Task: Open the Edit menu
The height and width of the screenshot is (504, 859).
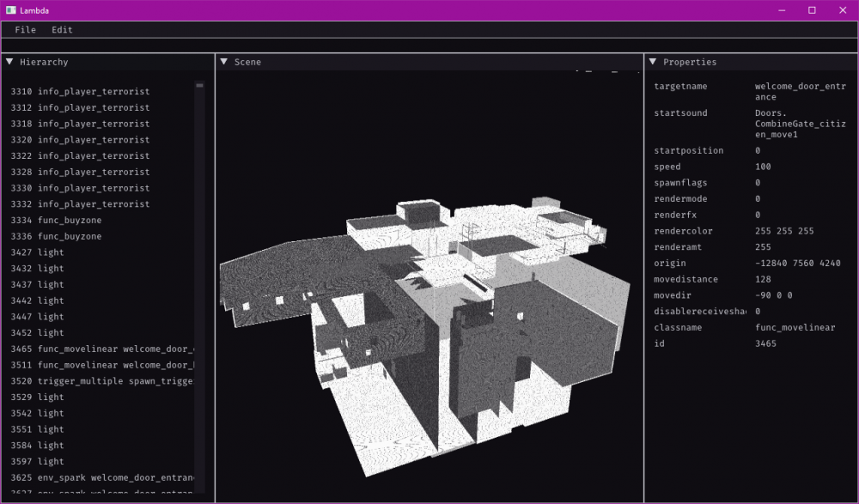Action: pos(62,30)
